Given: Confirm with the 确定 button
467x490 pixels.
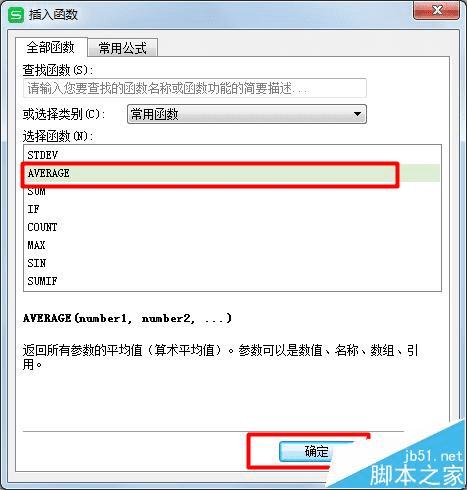Looking at the screenshot, I should (316, 452).
